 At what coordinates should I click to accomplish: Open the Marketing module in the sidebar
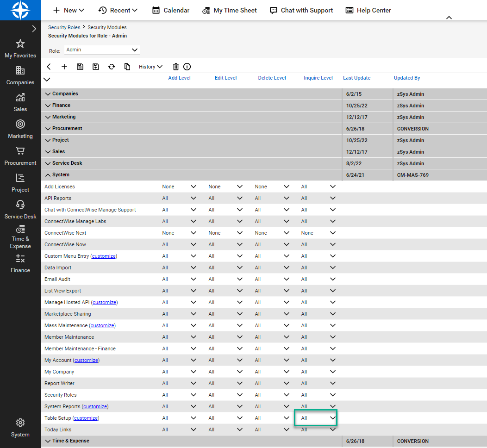coord(20,130)
